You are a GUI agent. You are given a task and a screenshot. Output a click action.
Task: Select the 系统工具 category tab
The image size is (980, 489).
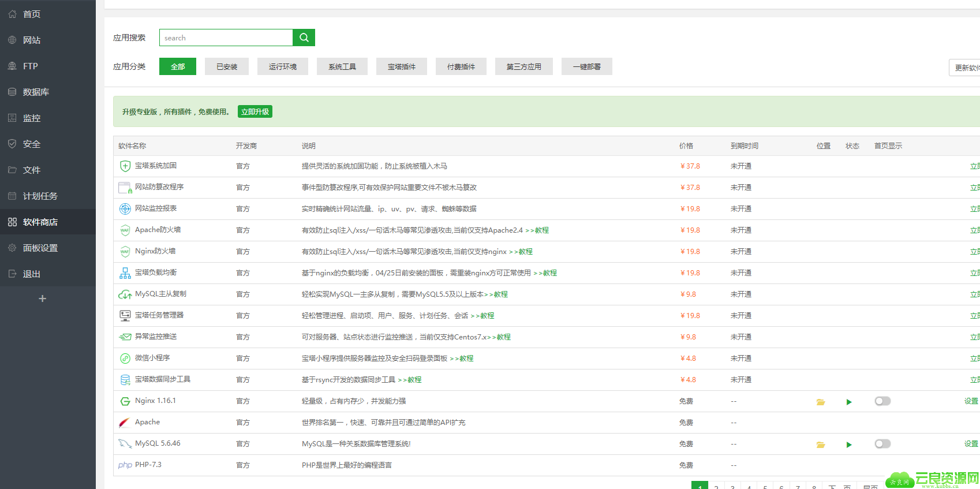(342, 66)
